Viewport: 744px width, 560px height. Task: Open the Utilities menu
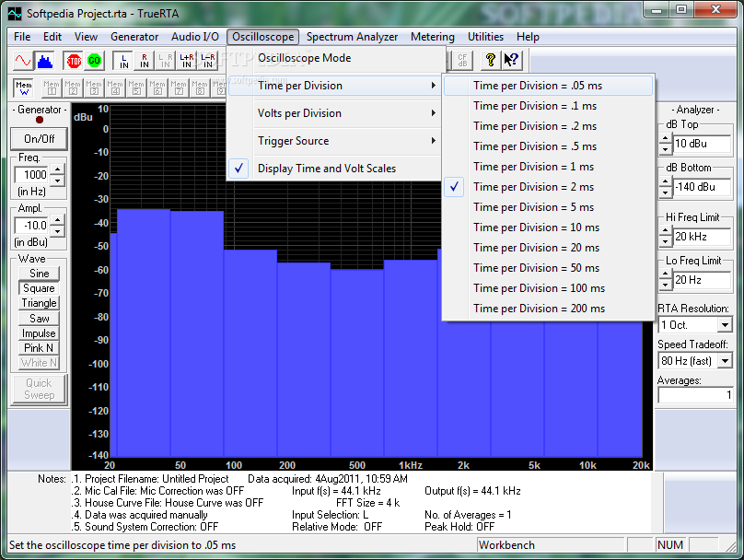pyautogui.click(x=485, y=37)
